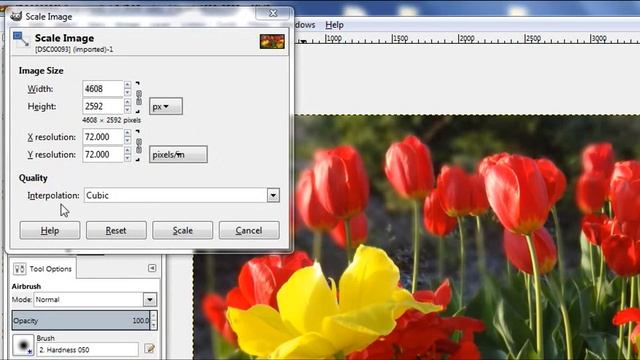The height and width of the screenshot is (360, 640).
Task: Toggle the X/Y resolution chain link
Action: click(139, 146)
